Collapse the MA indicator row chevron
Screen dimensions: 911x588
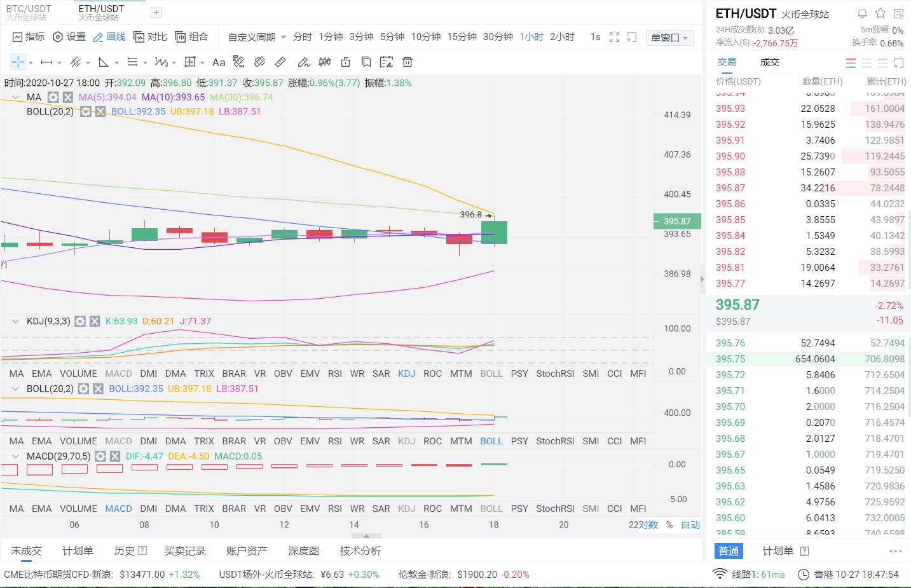[x=15, y=97]
